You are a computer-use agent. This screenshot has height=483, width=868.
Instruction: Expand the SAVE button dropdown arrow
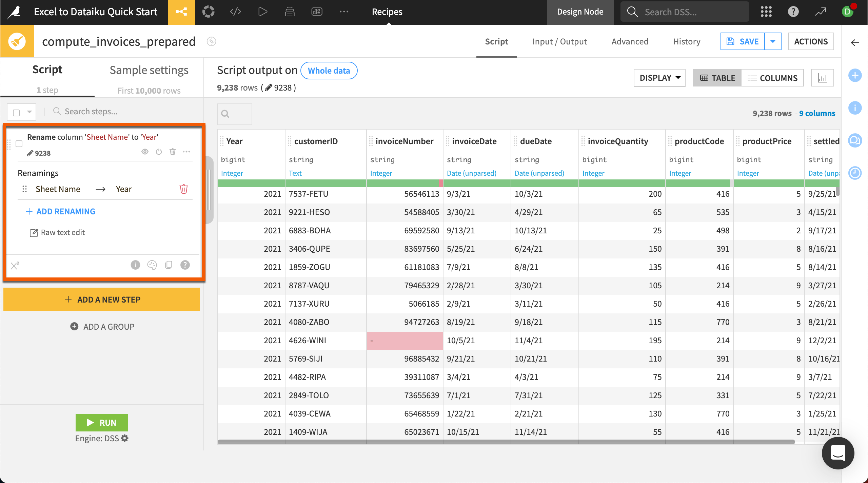click(x=773, y=41)
